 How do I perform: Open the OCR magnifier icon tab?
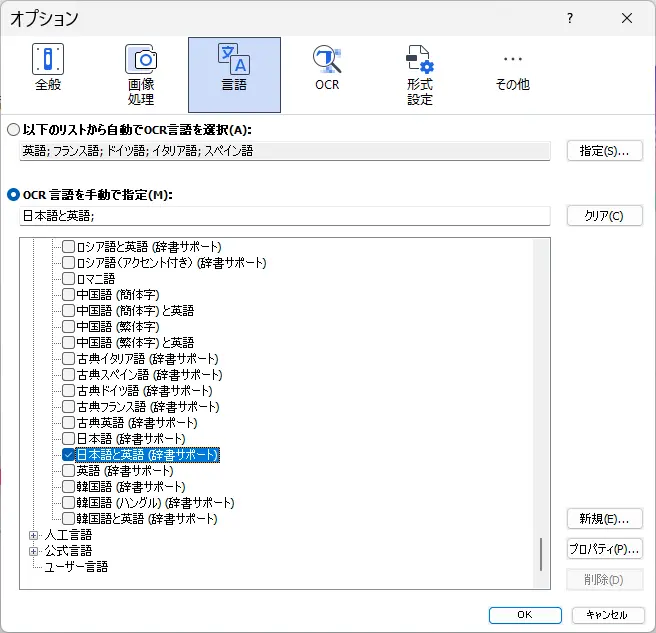pos(327,68)
